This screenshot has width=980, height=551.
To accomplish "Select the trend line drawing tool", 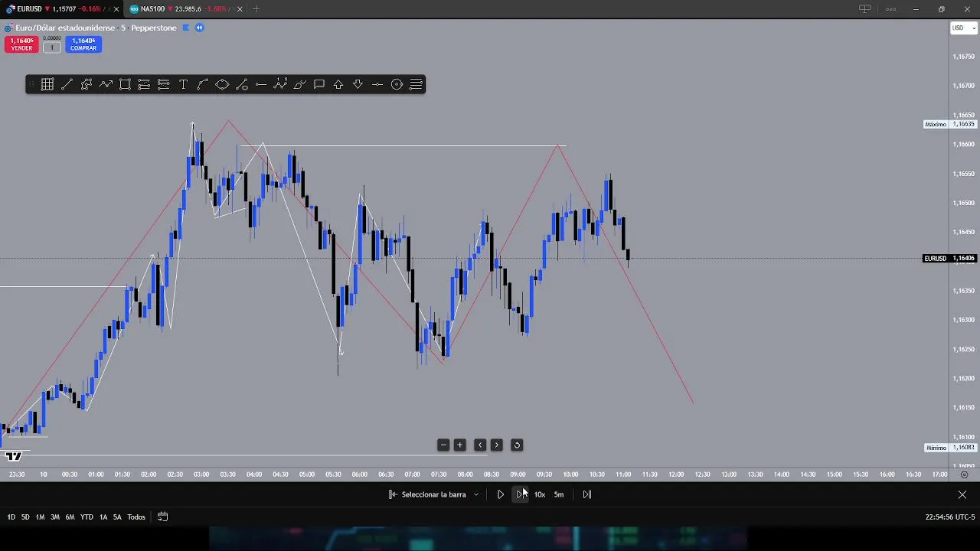I will tap(67, 84).
